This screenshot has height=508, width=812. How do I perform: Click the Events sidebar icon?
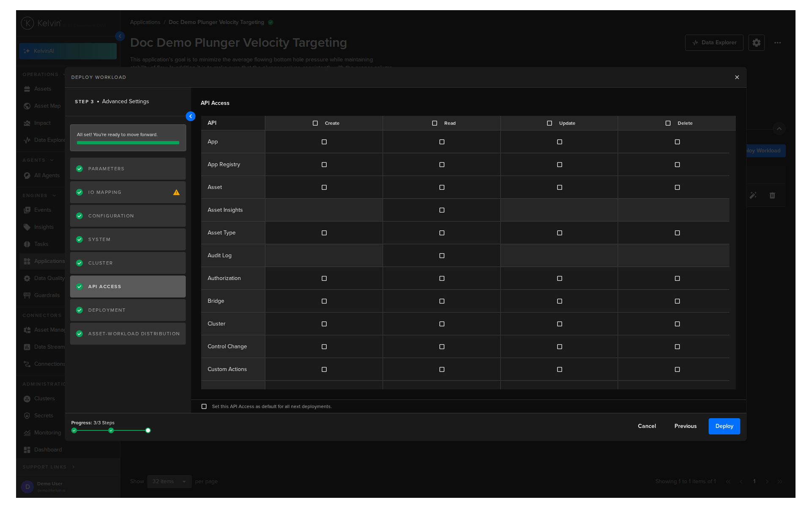[x=27, y=210]
